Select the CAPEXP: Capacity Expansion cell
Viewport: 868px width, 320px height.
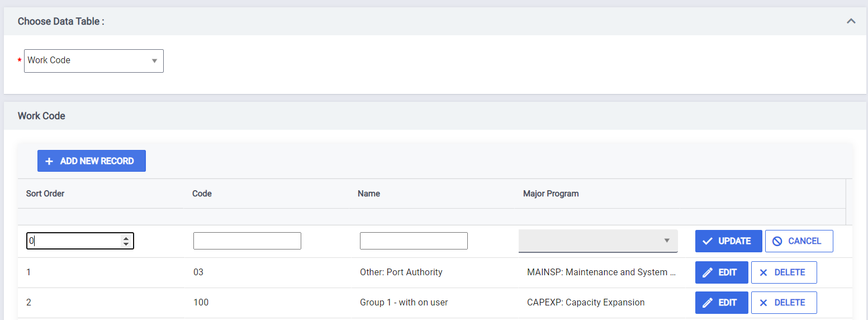tap(586, 303)
